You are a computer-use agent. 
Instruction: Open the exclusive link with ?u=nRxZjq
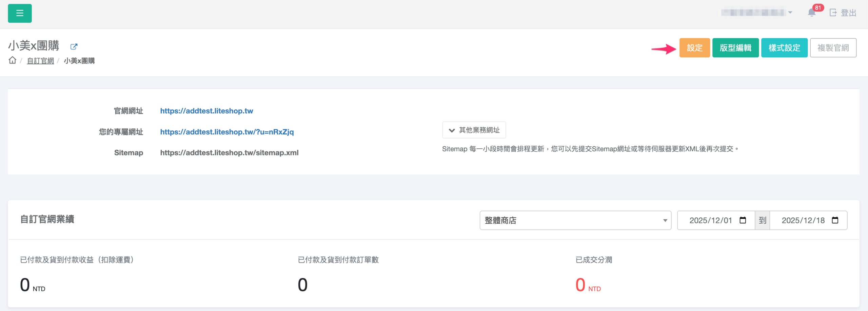tap(227, 132)
